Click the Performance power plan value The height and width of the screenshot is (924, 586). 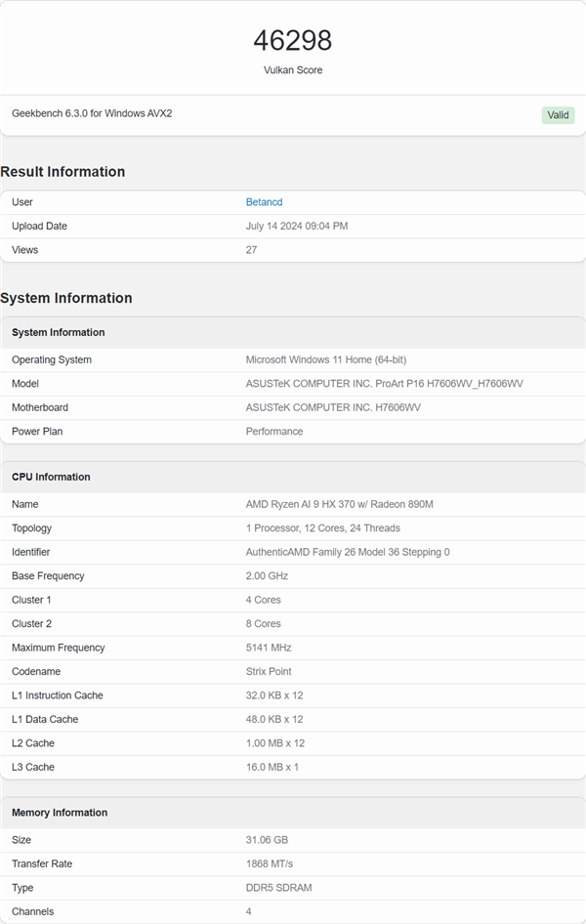point(274,432)
